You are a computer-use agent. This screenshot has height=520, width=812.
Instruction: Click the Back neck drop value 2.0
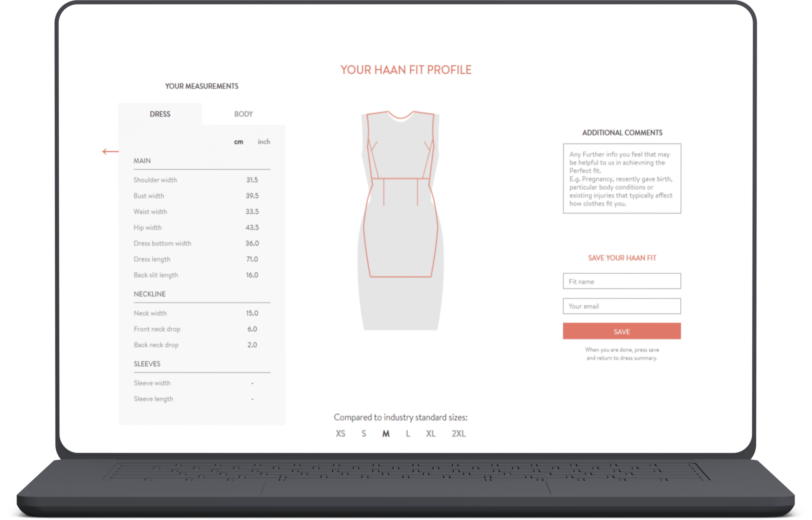pos(252,345)
